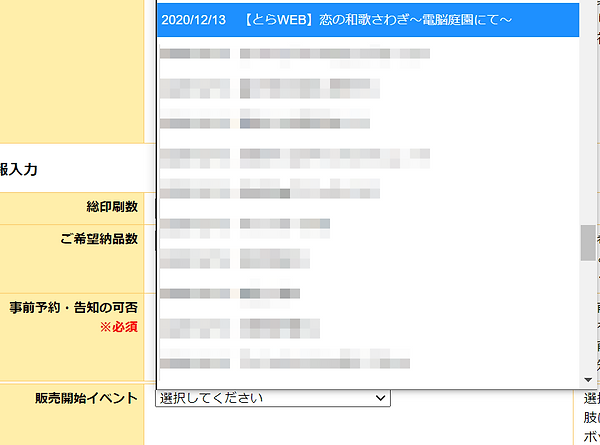Viewport: 600px width, 445px height.
Task: Click the ※必須 required marker
Action: [x=119, y=327]
